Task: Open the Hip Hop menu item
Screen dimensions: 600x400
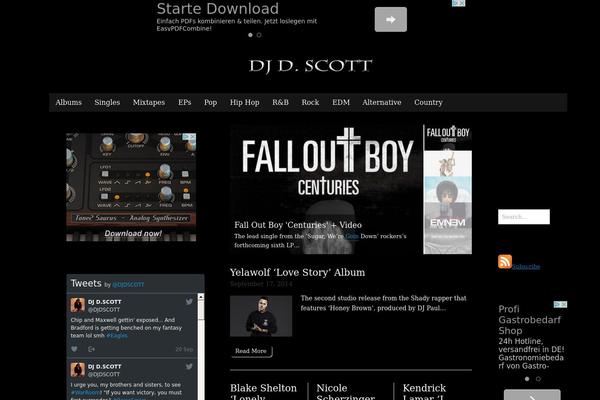Action: 245,102
